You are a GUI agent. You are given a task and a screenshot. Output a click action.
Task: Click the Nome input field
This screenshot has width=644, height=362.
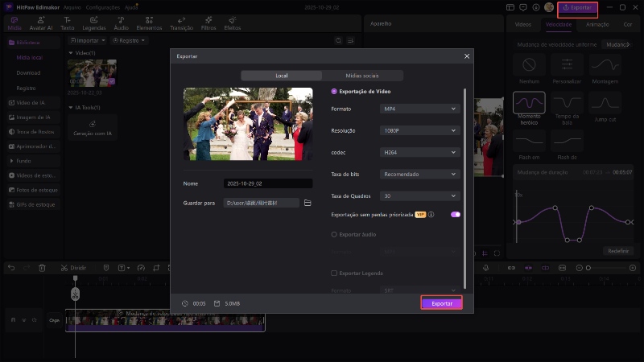tap(267, 183)
